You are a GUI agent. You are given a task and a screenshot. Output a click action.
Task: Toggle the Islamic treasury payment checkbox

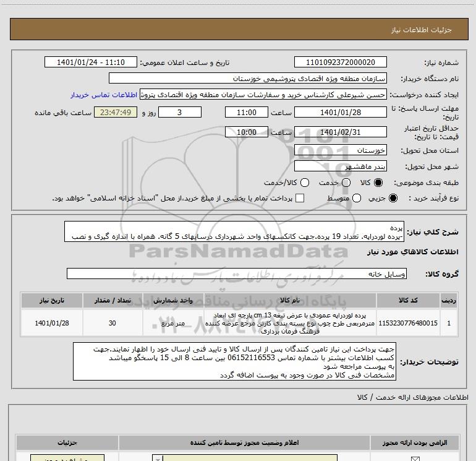(x=300, y=198)
